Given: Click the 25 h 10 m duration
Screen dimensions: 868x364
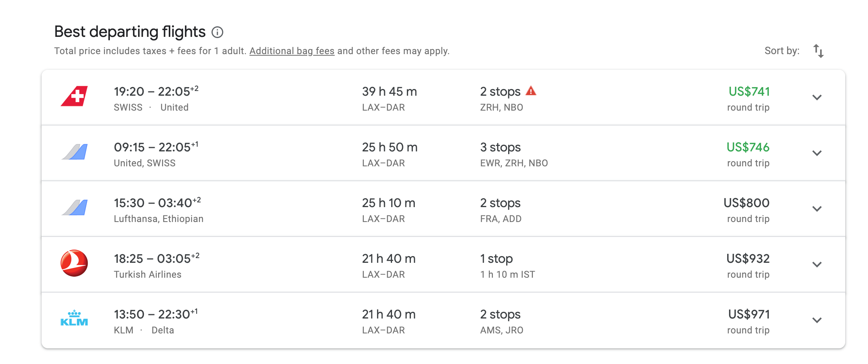Looking at the screenshot, I should point(388,203).
